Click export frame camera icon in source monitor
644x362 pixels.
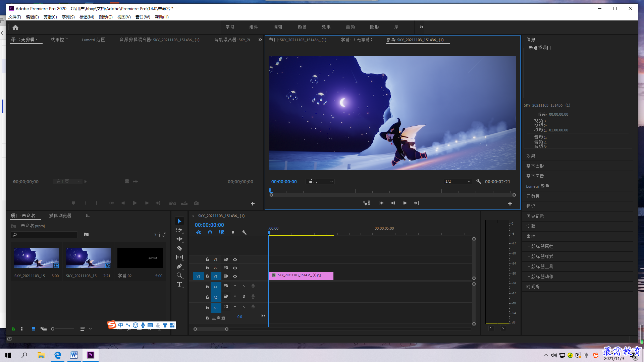(x=196, y=203)
